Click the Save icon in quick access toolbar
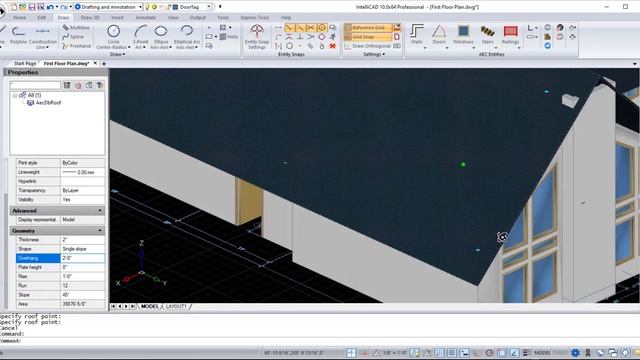Screen dimensions: 640x360 pyautogui.click(x=32, y=7)
